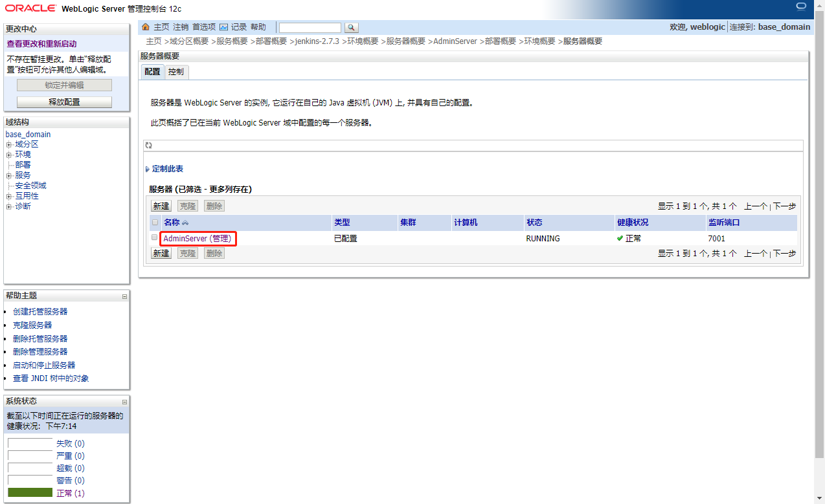The height and width of the screenshot is (504, 825).
Task: Click the 类型 column header
Action: point(342,223)
